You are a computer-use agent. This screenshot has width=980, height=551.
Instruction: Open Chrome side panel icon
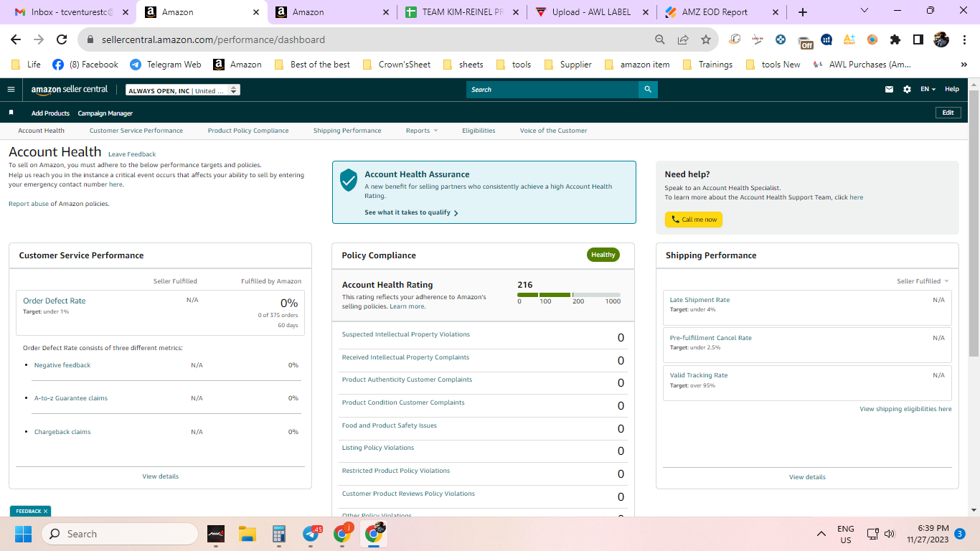(918, 39)
